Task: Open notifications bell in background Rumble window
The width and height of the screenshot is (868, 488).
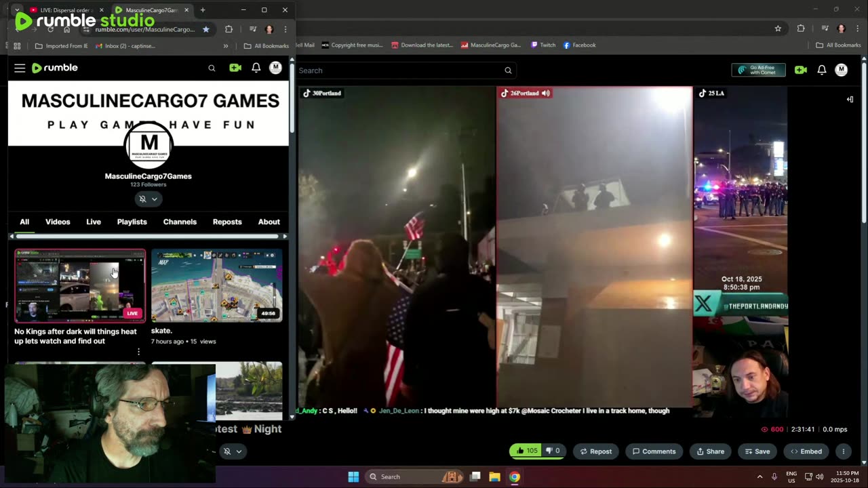Action: (821, 70)
